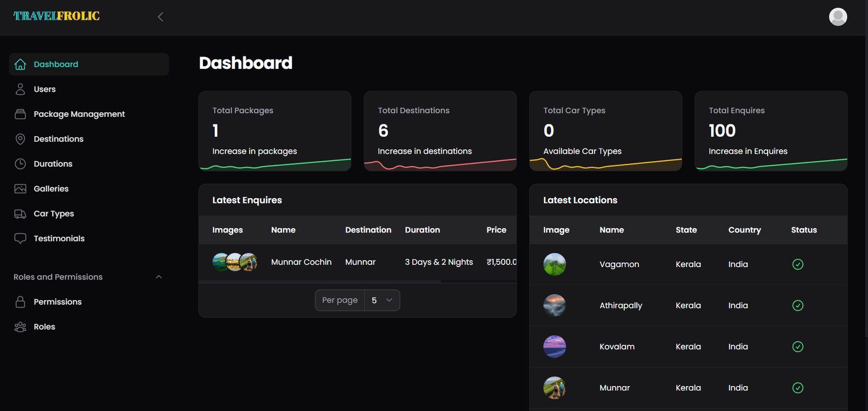Screen dimensions: 868x411
Task: Click the Dashboard home icon
Action: click(20, 64)
